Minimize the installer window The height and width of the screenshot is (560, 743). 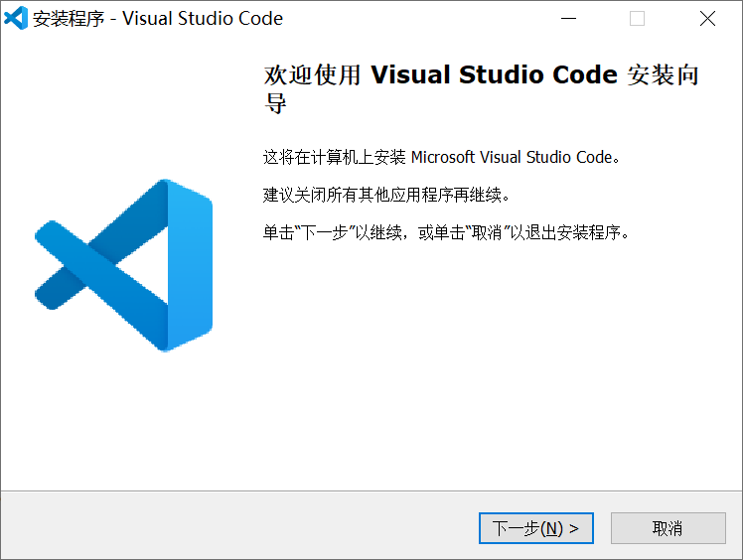[x=568, y=18]
